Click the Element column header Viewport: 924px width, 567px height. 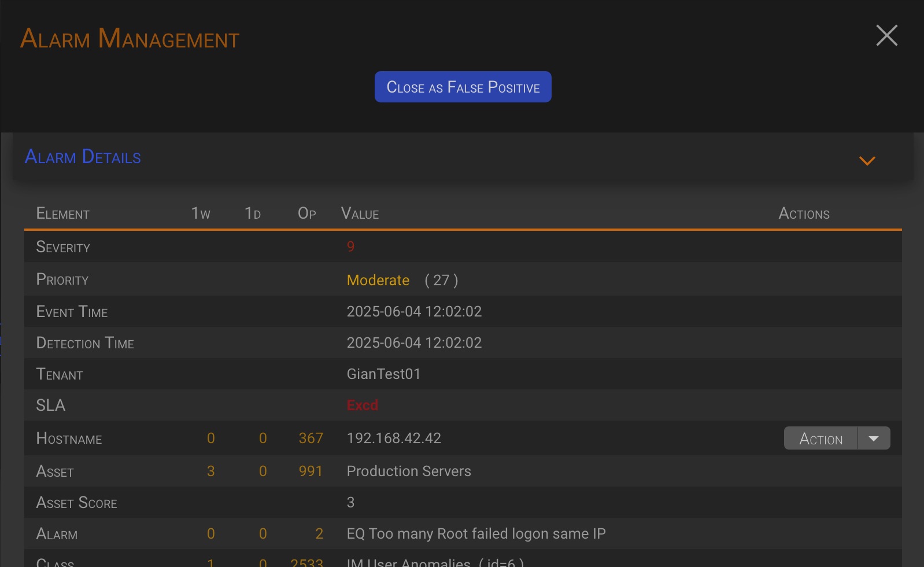pos(63,214)
